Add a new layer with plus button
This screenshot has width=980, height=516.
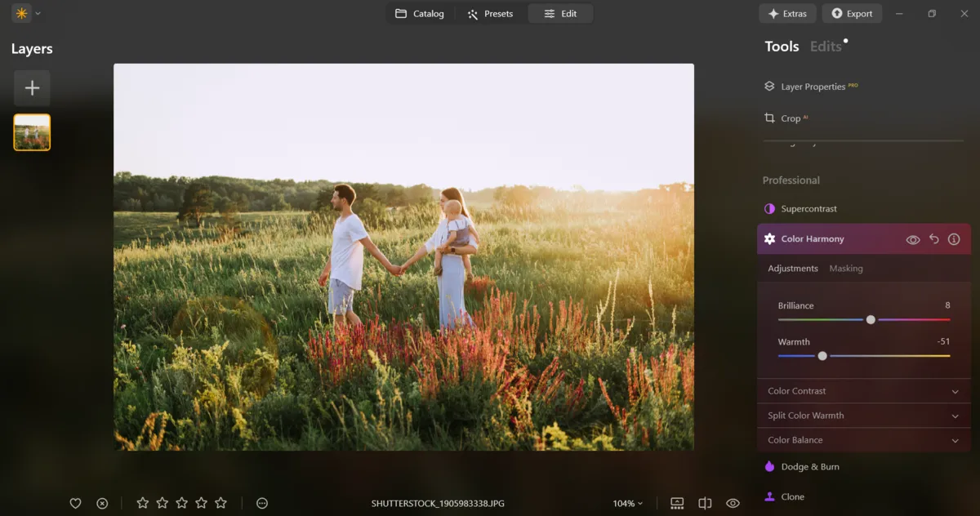pos(32,88)
